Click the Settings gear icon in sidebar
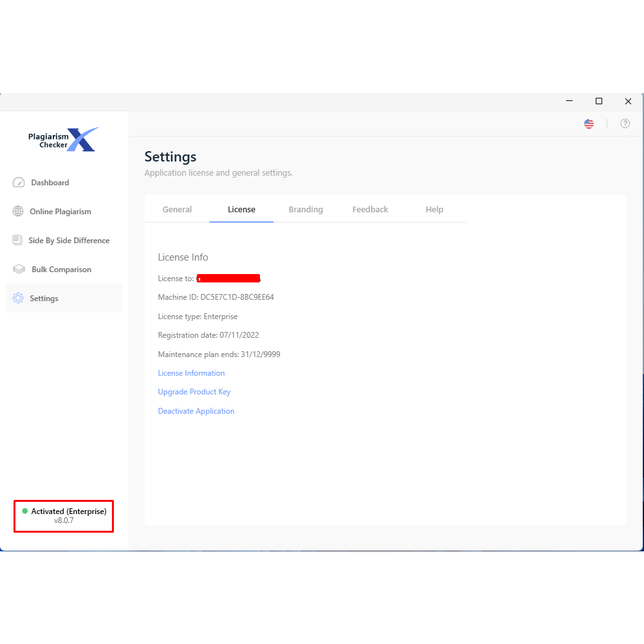This screenshot has height=644, width=644. pos(18,299)
